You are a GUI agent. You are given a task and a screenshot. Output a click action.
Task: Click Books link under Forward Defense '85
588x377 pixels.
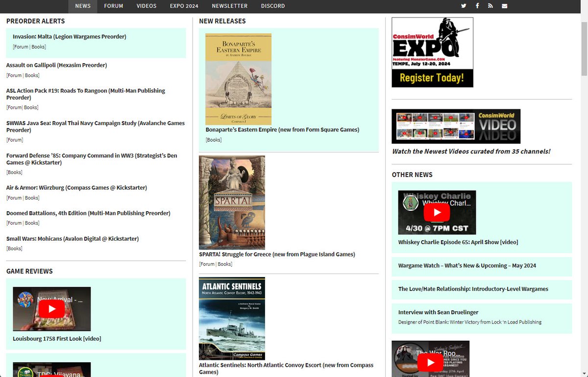click(x=14, y=173)
